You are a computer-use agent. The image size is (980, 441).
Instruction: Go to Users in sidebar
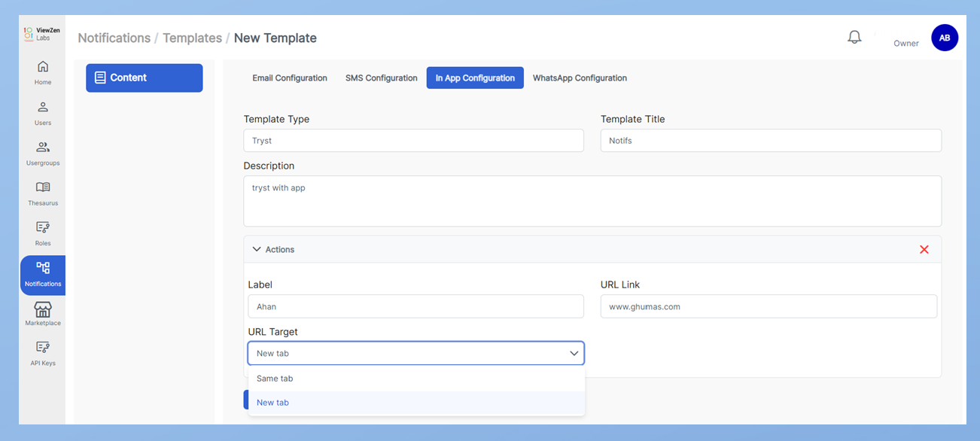tap(43, 113)
